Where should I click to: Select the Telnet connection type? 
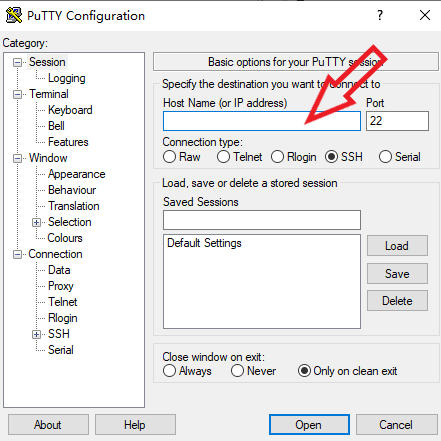pos(239,157)
